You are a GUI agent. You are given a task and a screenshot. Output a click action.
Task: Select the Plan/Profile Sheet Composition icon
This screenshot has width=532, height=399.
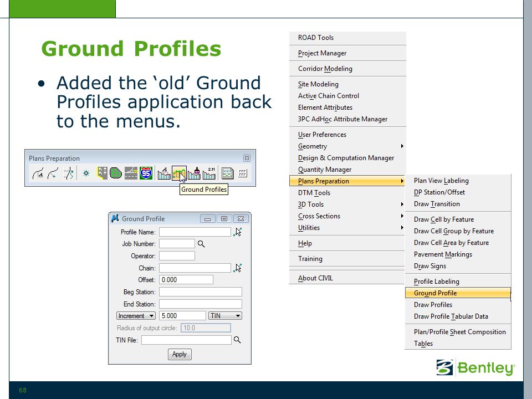[227, 173]
